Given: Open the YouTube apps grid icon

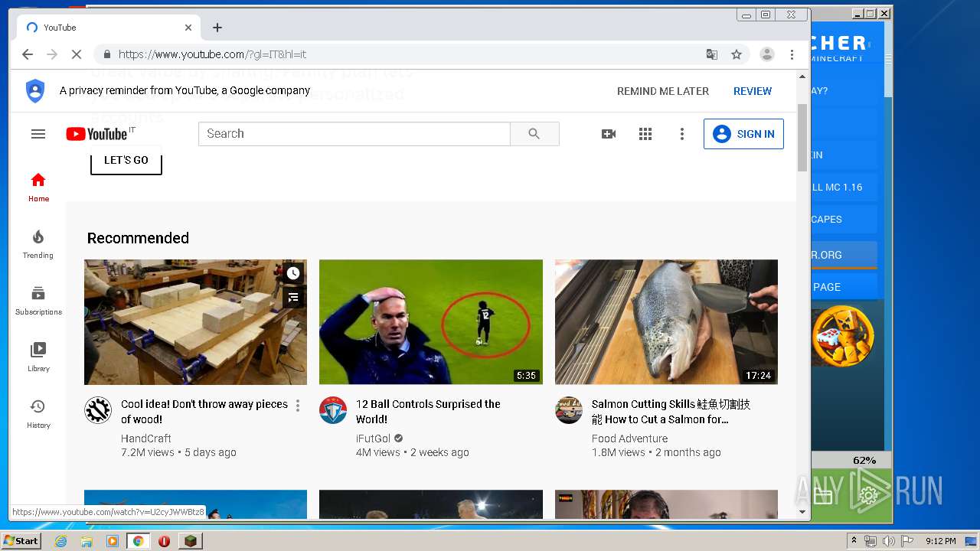Looking at the screenshot, I should coord(645,134).
